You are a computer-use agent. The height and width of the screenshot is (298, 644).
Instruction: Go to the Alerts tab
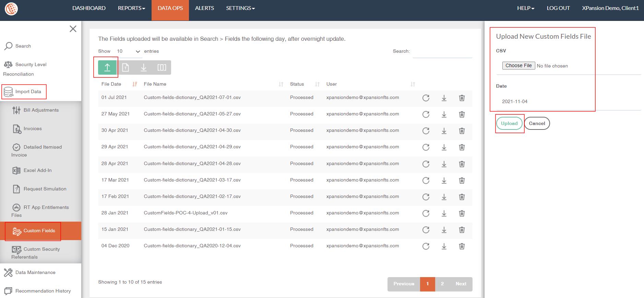click(x=204, y=8)
